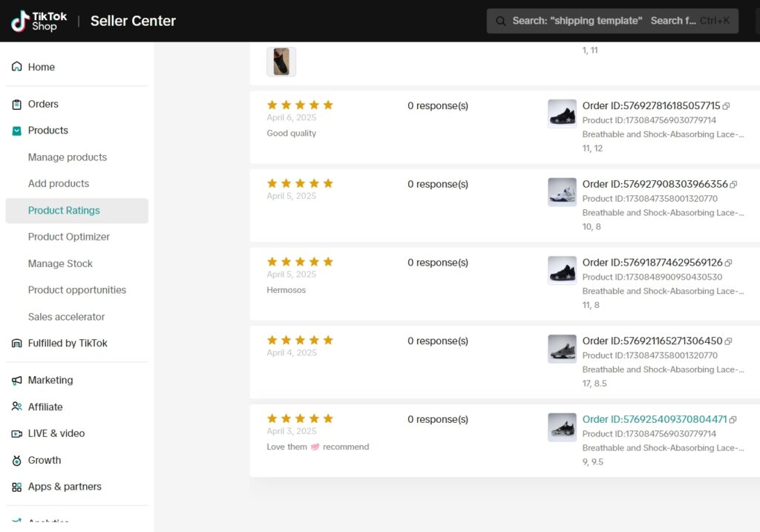Open review photo thumbnail at top
760x532 pixels.
click(281, 62)
